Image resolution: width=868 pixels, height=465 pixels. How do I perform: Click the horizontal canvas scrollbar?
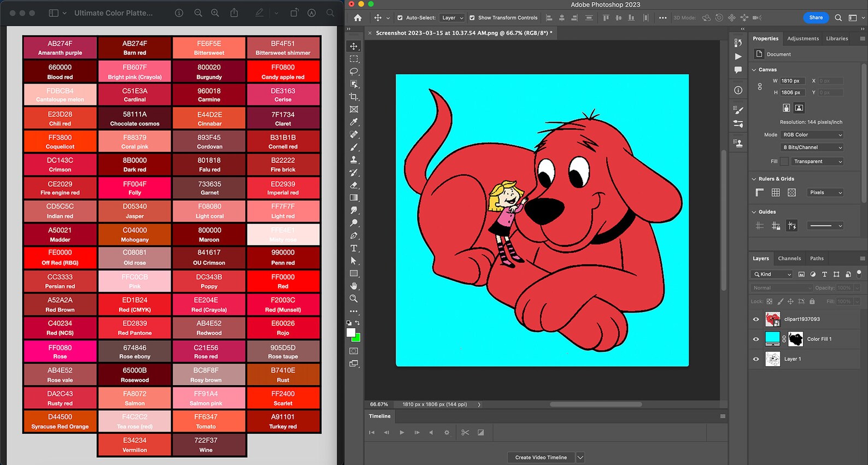click(x=596, y=405)
